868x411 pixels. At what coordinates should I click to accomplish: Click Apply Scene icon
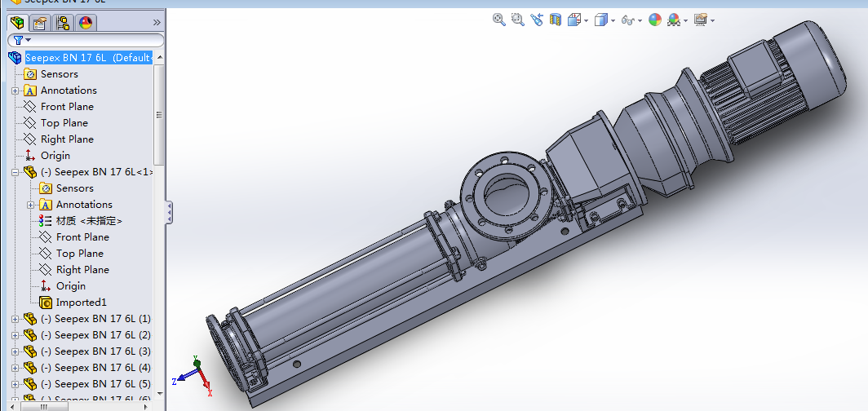674,20
